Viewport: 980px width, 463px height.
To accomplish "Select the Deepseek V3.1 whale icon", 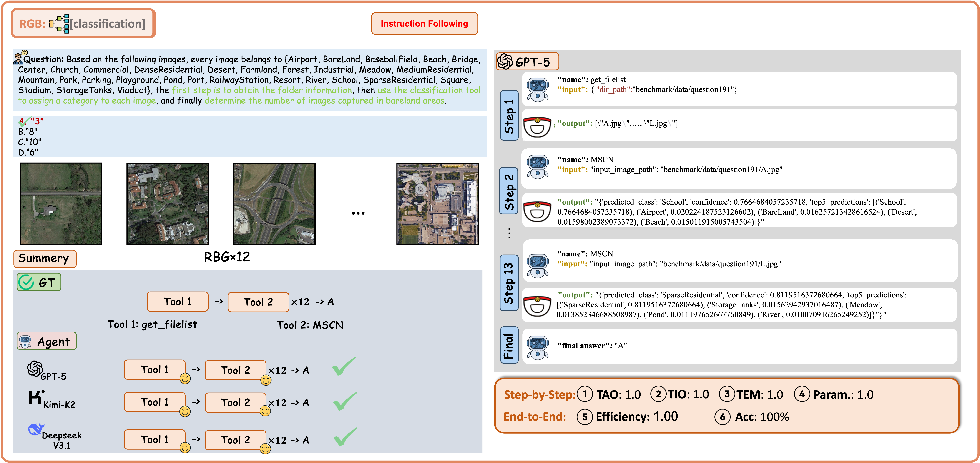I will [x=36, y=429].
